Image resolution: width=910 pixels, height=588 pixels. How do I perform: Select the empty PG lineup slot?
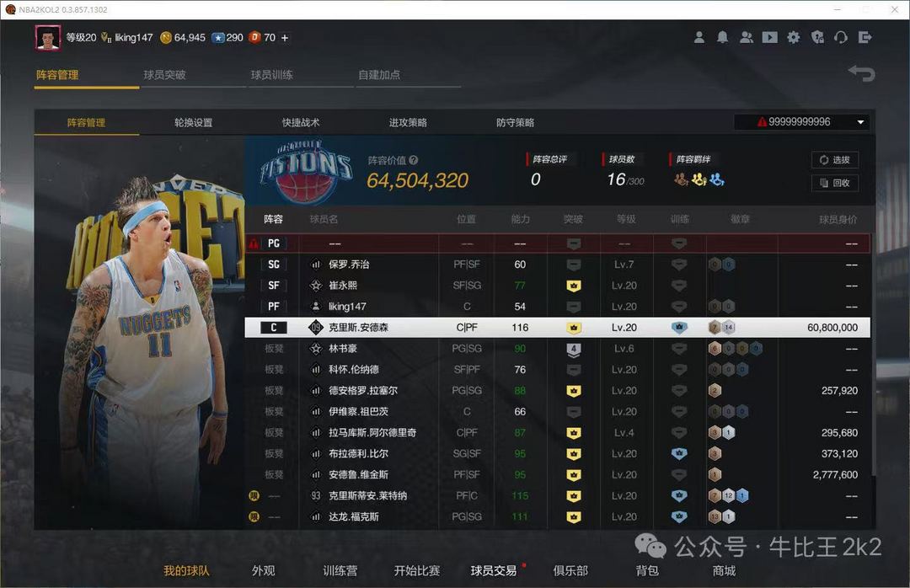[558, 243]
